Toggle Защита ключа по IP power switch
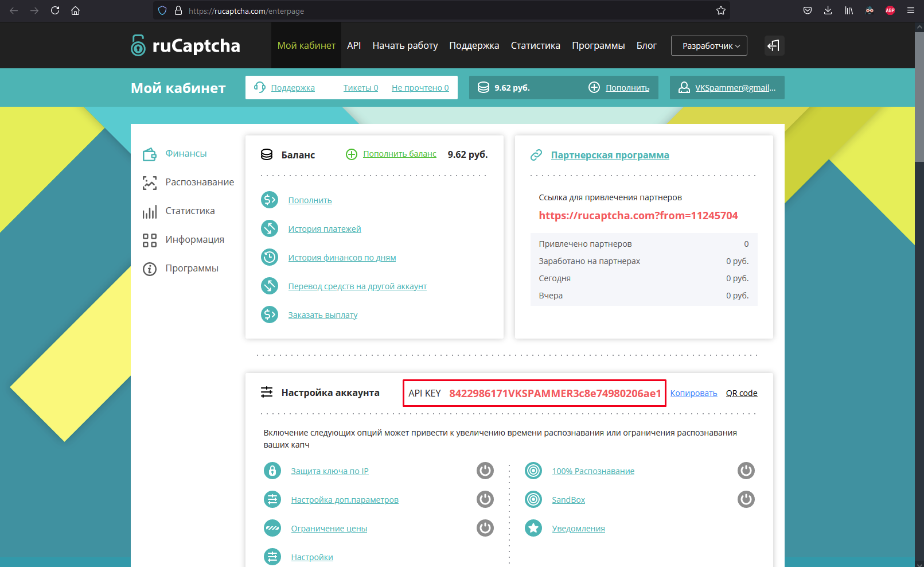 point(485,471)
